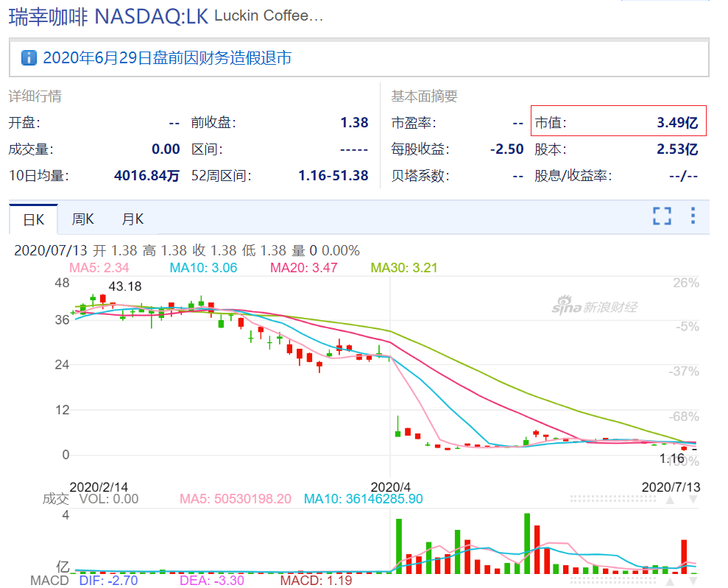The width and height of the screenshot is (728, 588).
Task: Click the 股息/收益率 label
Action: point(573,175)
